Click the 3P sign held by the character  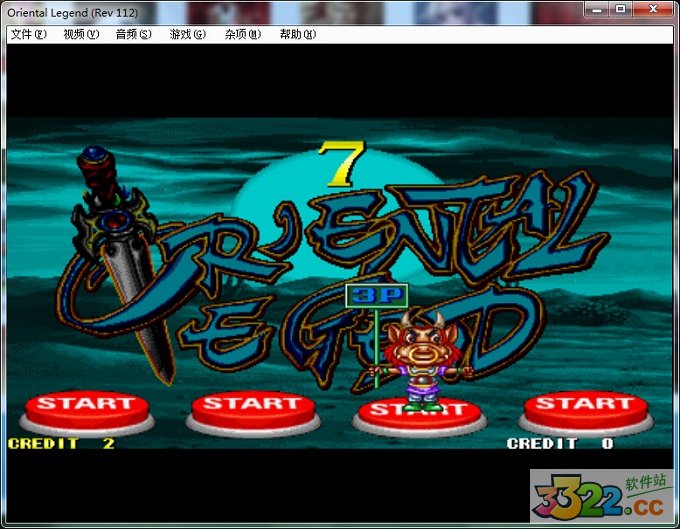click(376, 296)
